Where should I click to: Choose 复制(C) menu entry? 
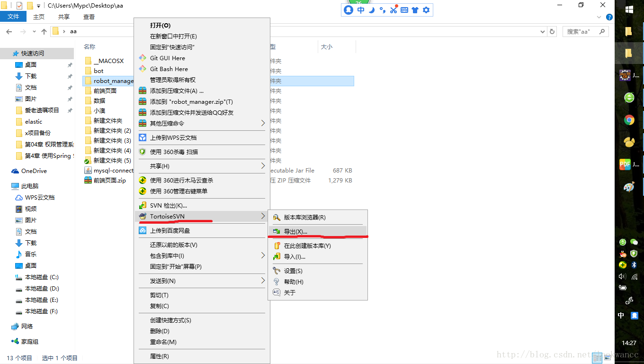(160, 306)
